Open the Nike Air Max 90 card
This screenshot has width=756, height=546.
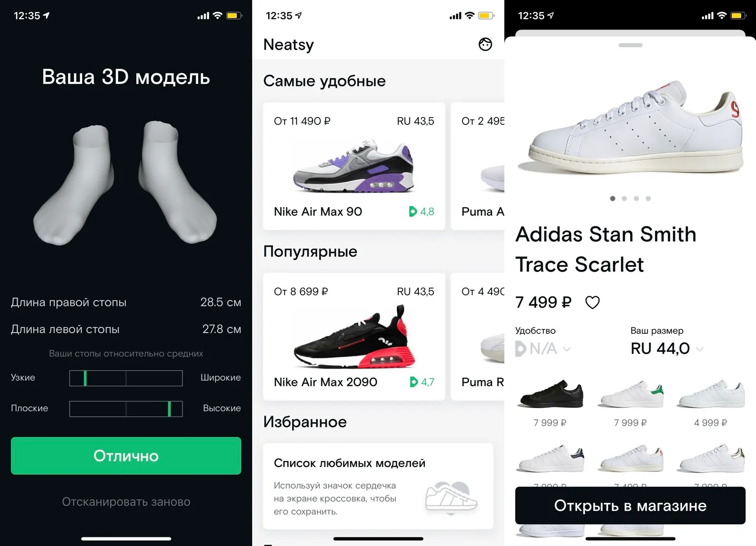(x=354, y=166)
